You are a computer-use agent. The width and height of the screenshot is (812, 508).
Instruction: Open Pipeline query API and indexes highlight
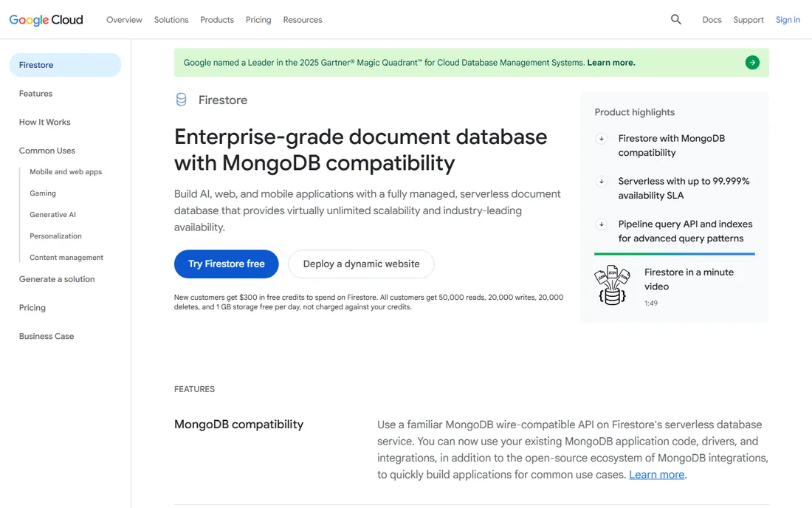pos(685,231)
